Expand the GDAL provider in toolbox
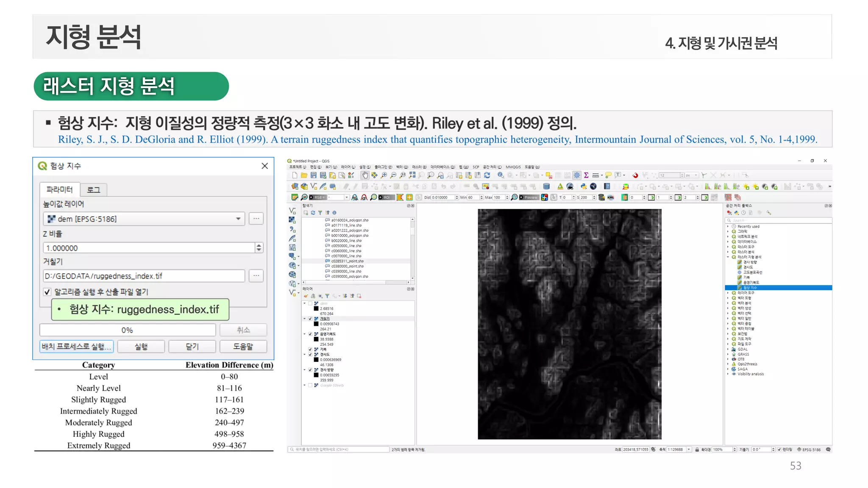This screenshot has height=488, width=868. 728,349
